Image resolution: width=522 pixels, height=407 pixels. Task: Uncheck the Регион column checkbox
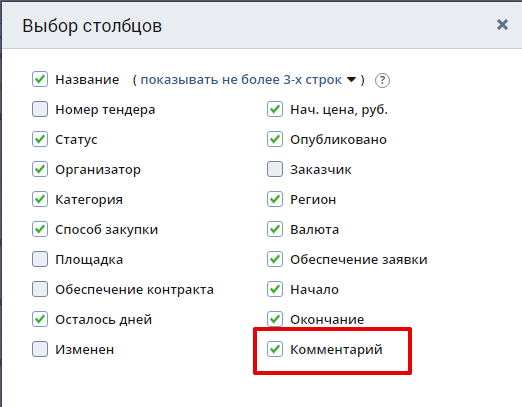(275, 199)
